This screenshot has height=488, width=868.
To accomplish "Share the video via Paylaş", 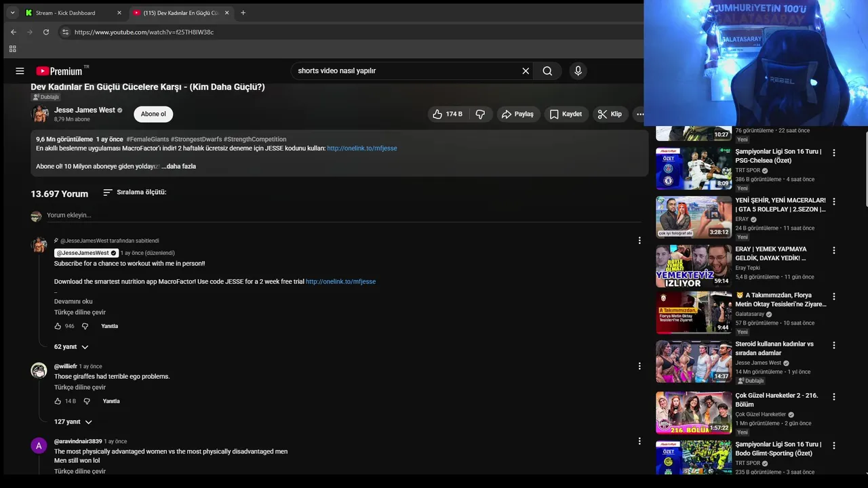I will [x=518, y=114].
